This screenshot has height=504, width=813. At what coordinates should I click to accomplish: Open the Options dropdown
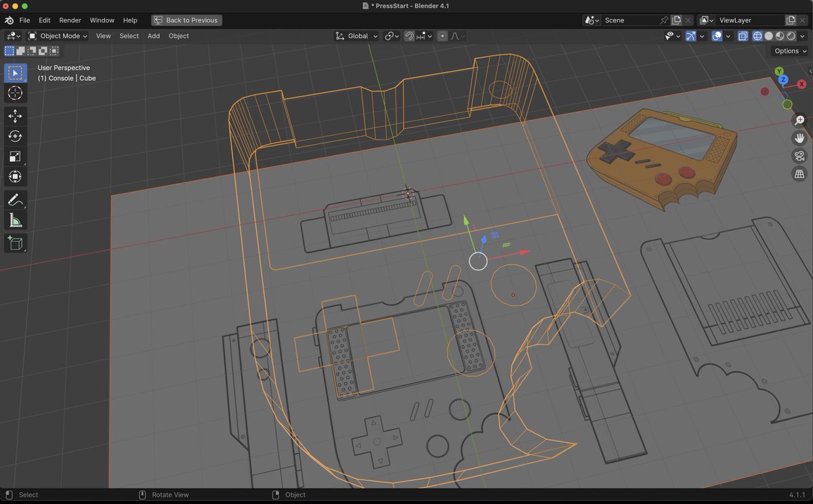(790, 51)
